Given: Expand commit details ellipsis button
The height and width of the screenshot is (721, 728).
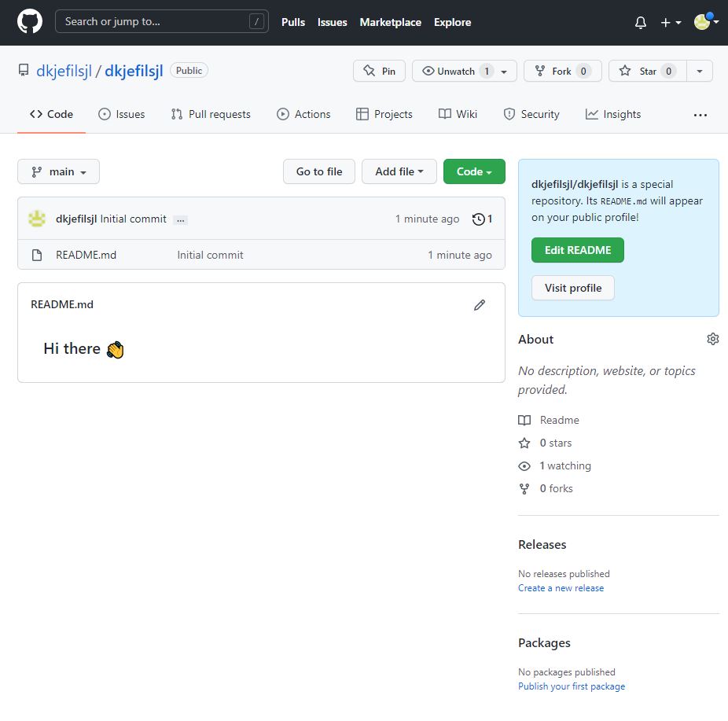Looking at the screenshot, I should click(x=181, y=220).
